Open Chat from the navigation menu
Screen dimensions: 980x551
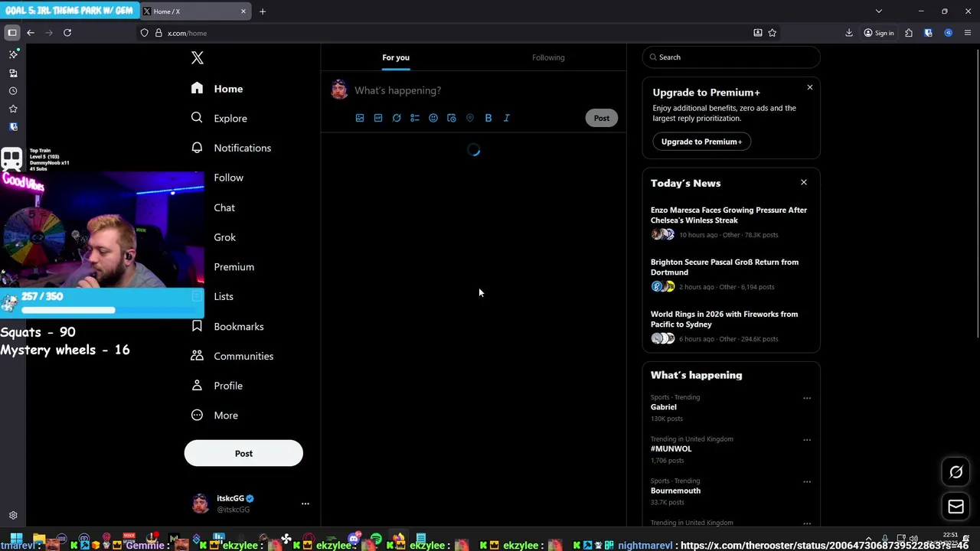tap(224, 207)
